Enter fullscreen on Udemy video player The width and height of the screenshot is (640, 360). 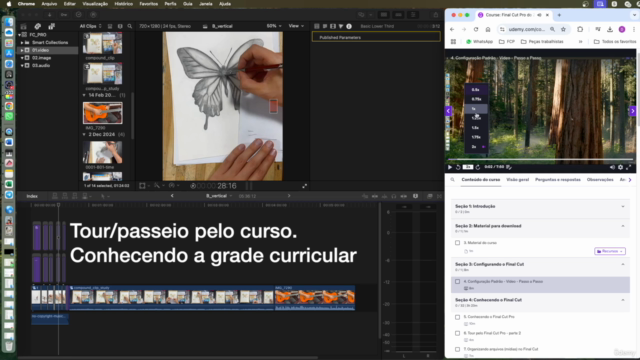point(629,167)
